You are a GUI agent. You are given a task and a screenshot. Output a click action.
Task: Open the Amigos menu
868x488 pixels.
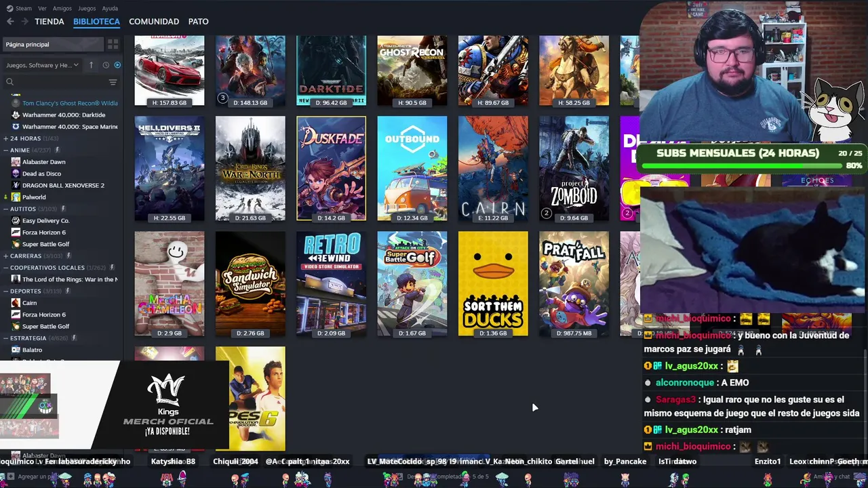[62, 8]
